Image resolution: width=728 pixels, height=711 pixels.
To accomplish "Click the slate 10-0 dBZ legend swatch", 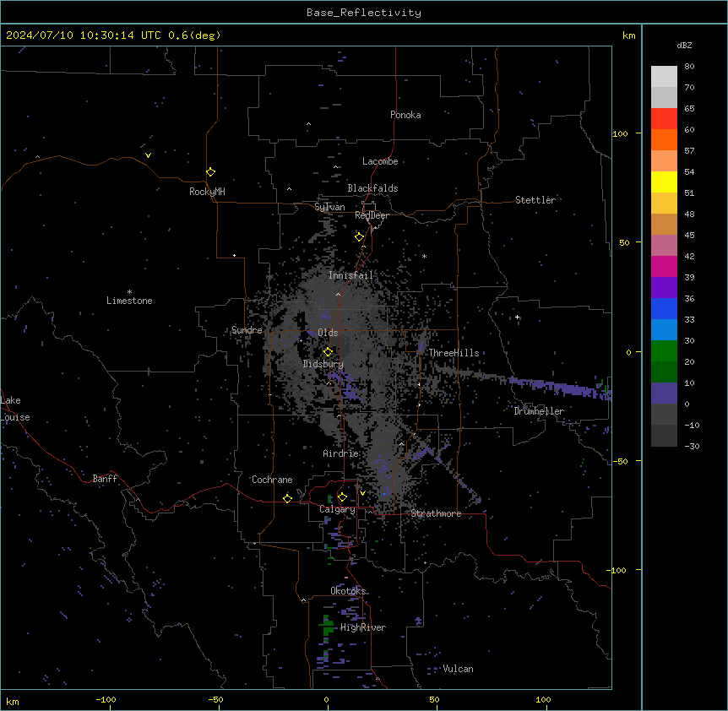I will [x=664, y=393].
